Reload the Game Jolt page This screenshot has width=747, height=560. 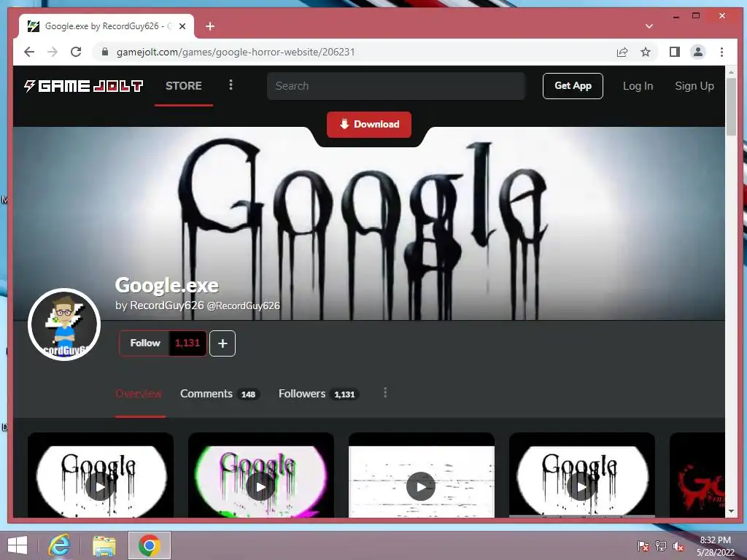coord(76,52)
